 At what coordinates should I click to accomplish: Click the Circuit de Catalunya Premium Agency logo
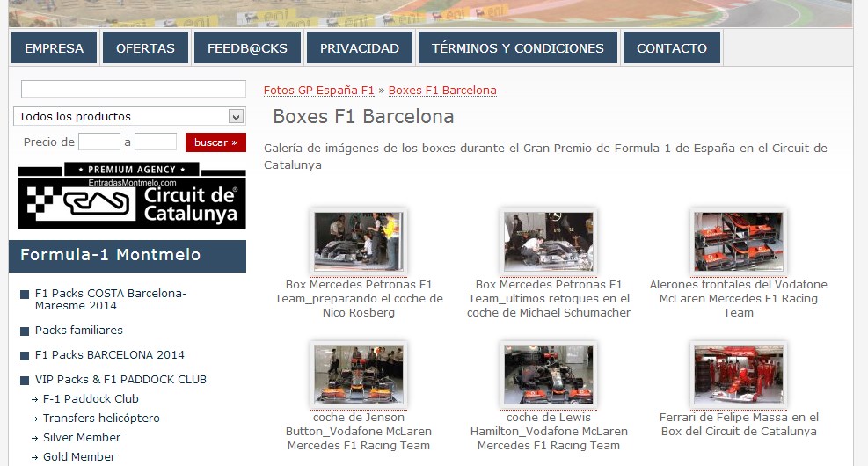point(132,196)
